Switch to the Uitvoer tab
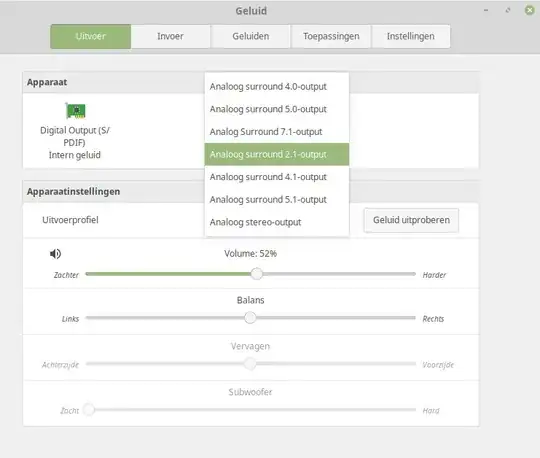The width and height of the screenshot is (540, 458). [91, 36]
